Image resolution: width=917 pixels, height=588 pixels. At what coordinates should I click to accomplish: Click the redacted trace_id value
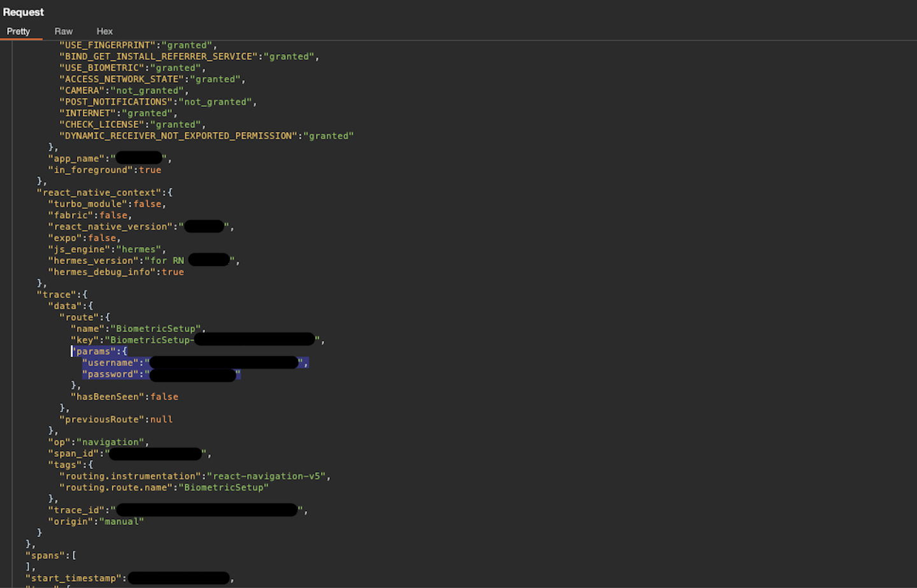[x=206, y=509]
